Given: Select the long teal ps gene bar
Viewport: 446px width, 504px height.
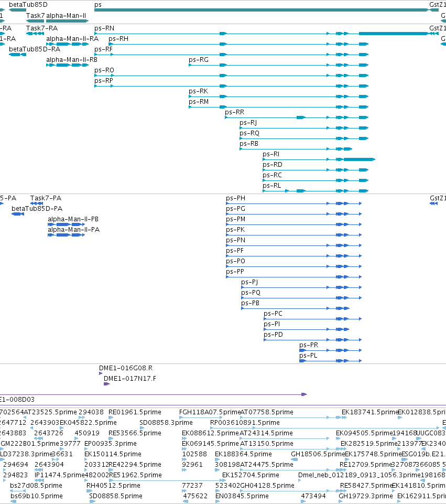Looking at the screenshot, I should coord(262,10).
